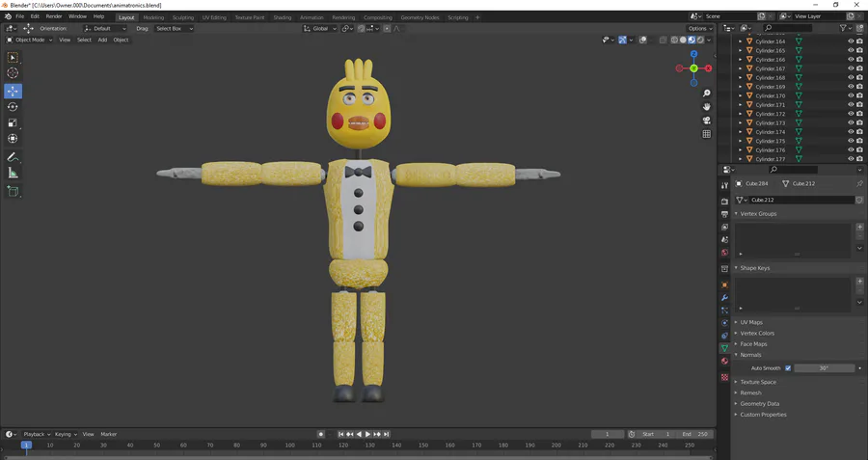
Task: Hide Cylinder.175 with its eye icon
Action: pyautogui.click(x=851, y=141)
